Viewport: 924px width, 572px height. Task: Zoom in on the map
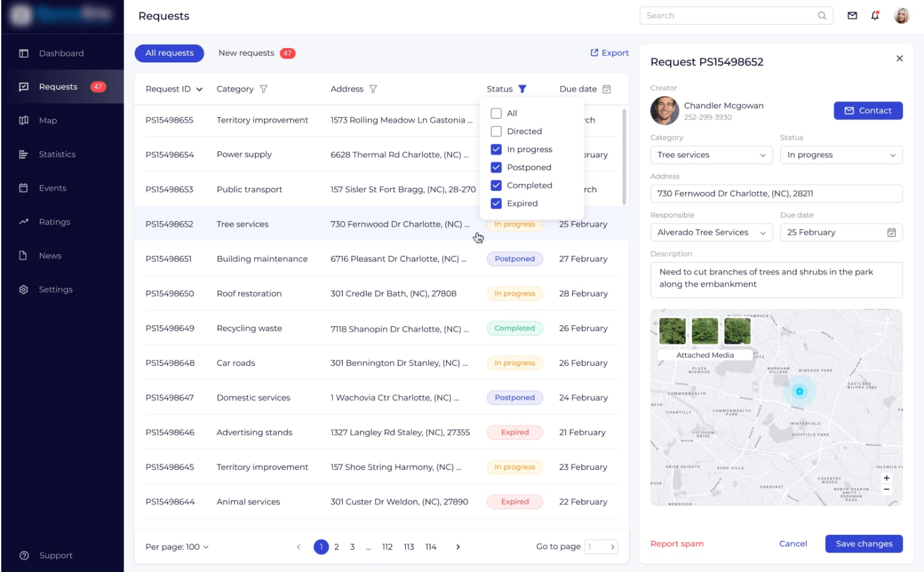pyautogui.click(x=886, y=478)
